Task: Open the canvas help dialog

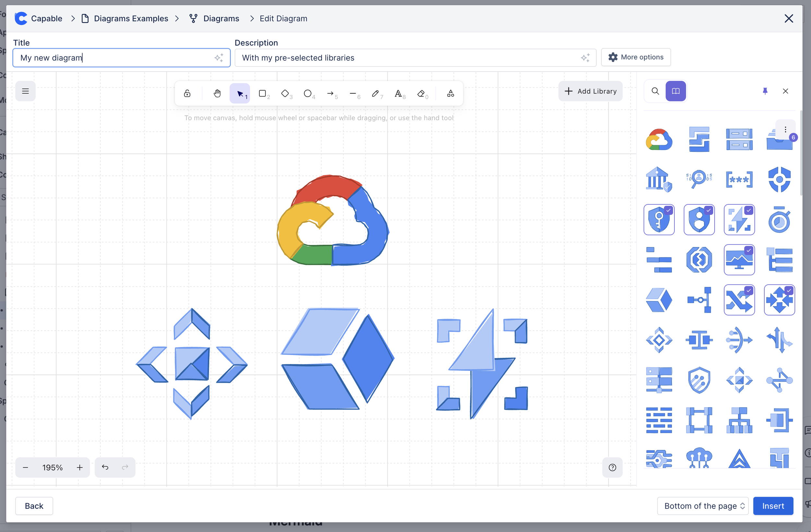Action: click(x=612, y=467)
